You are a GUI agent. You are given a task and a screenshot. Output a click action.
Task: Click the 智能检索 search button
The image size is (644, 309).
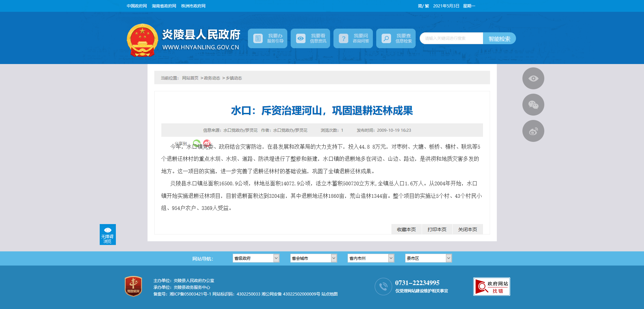pyautogui.click(x=499, y=39)
